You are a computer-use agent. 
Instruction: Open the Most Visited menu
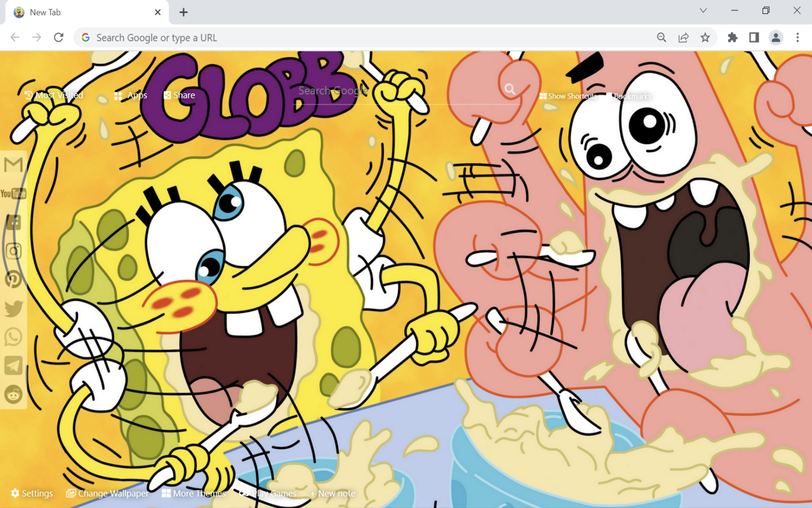[x=54, y=95]
